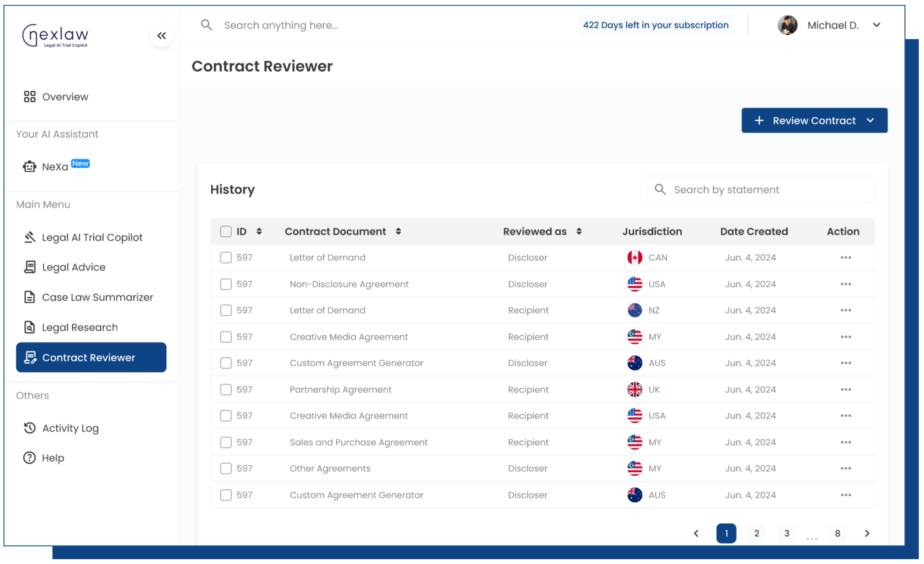Open actions menu for Creative Media Agreement USA
Screen dimensions: 924x564
[x=846, y=416]
